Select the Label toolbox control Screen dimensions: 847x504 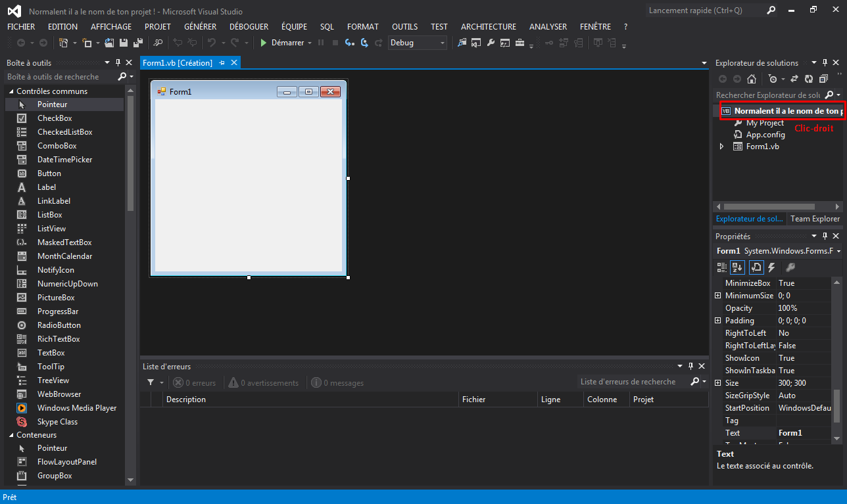pyautogui.click(x=64, y=187)
